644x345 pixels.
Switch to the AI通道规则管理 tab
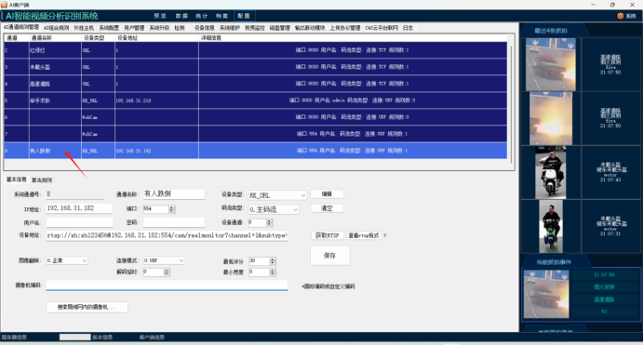coord(21,28)
